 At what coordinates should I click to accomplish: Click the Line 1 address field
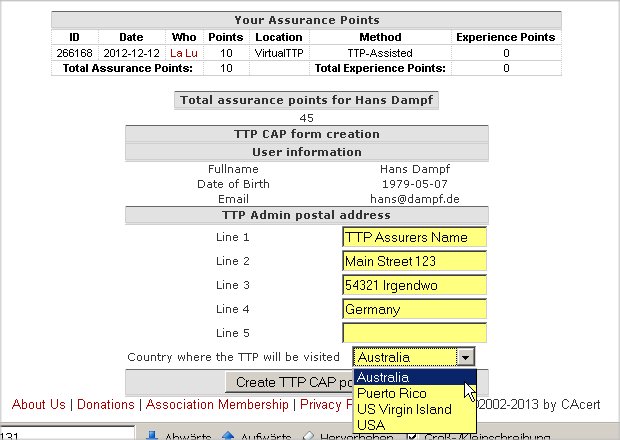pyautogui.click(x=414, y=238)
